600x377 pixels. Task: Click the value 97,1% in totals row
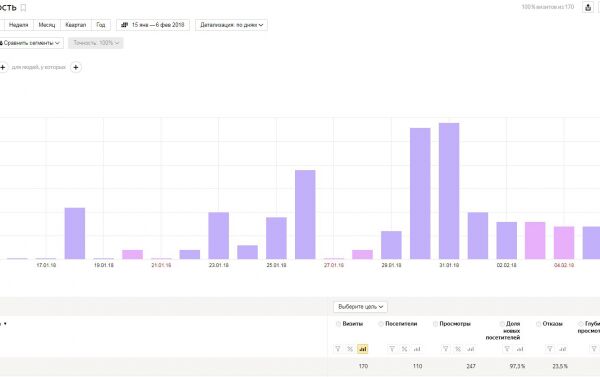coord(517,366)
